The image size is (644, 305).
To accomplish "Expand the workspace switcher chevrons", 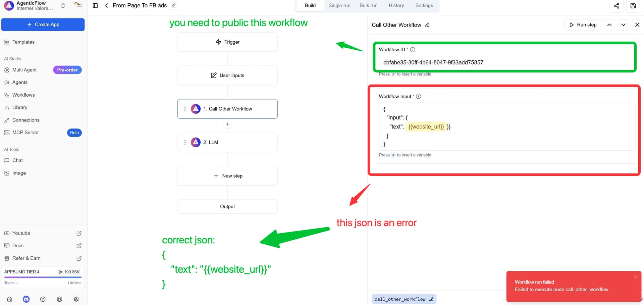I will point(63,6).
